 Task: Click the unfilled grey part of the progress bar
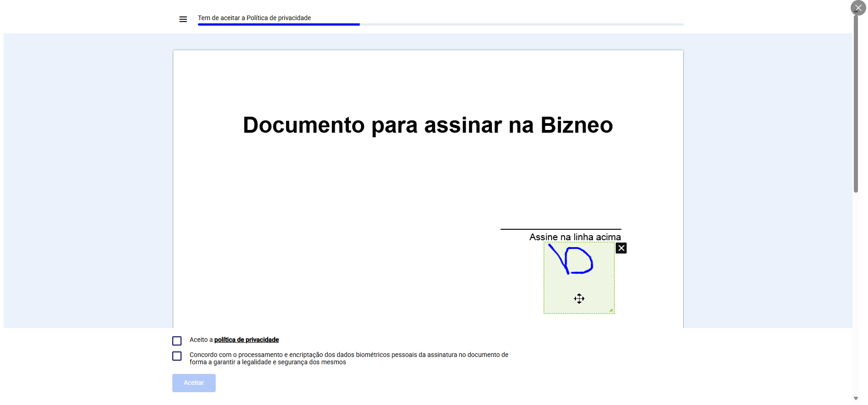point(521,24)
